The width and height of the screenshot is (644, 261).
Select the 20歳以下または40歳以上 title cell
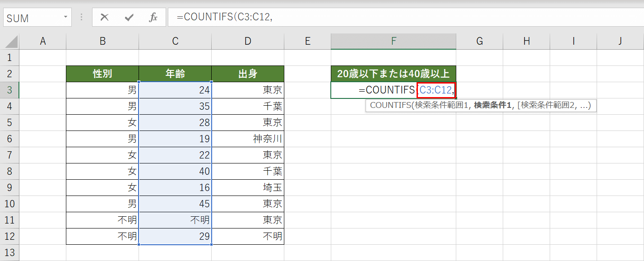[x=393, y=74]
